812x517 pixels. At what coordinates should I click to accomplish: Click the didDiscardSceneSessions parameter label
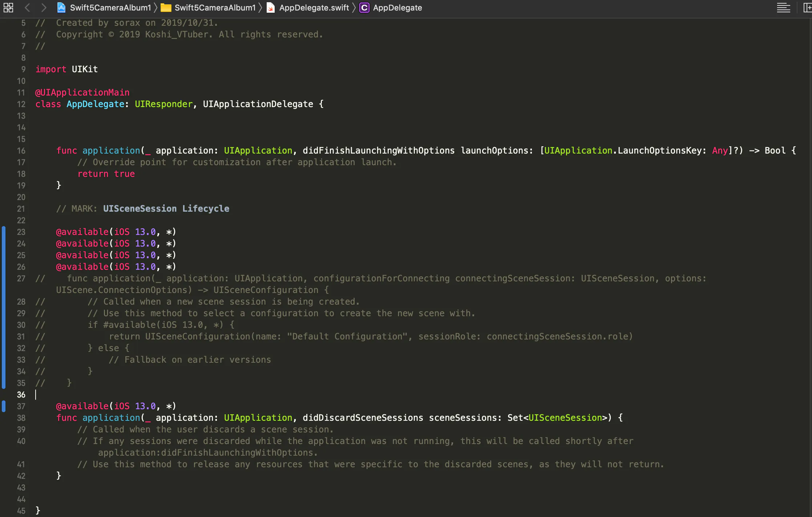coord(363,418)
